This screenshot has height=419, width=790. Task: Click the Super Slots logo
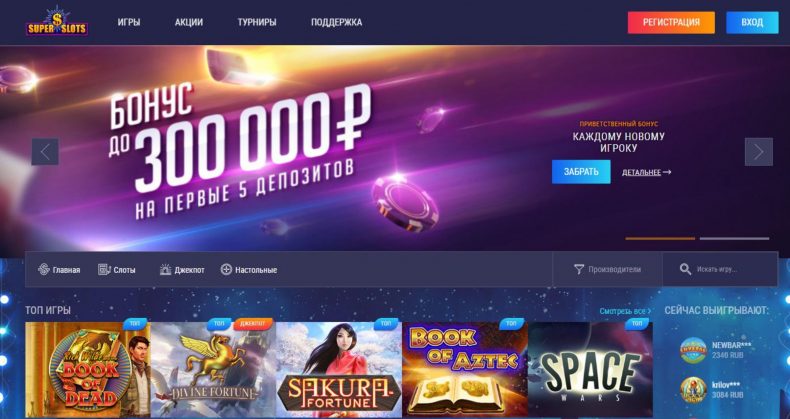[57, 22]
